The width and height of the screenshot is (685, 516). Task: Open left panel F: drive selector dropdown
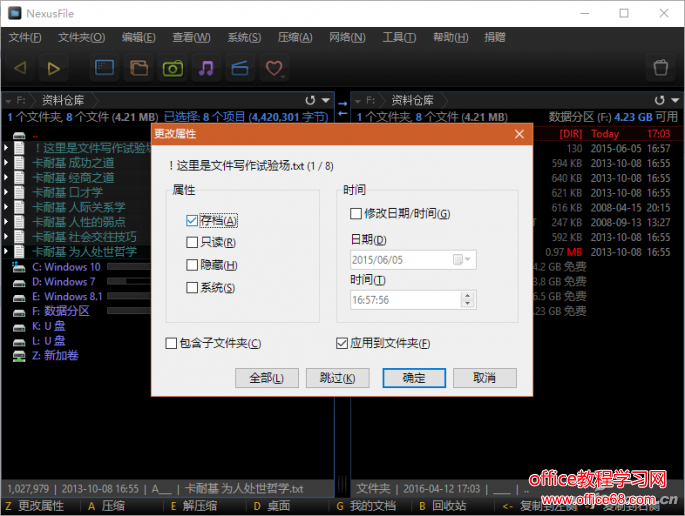(8, 101)
